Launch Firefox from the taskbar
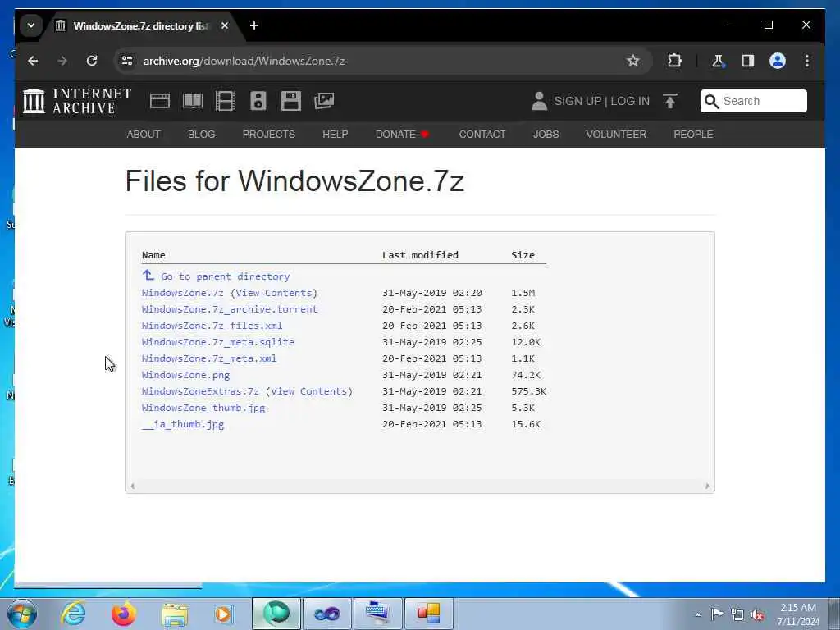The image size is (840, 630). tap(124, 614)
